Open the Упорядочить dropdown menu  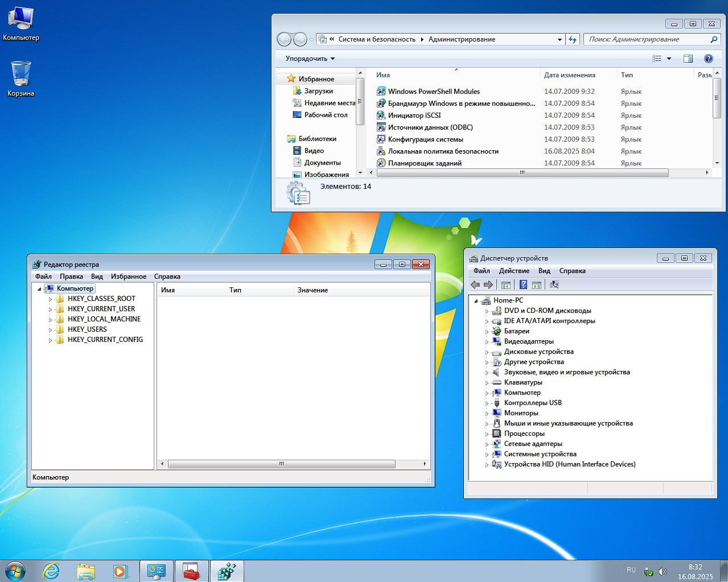pos(310,59)
